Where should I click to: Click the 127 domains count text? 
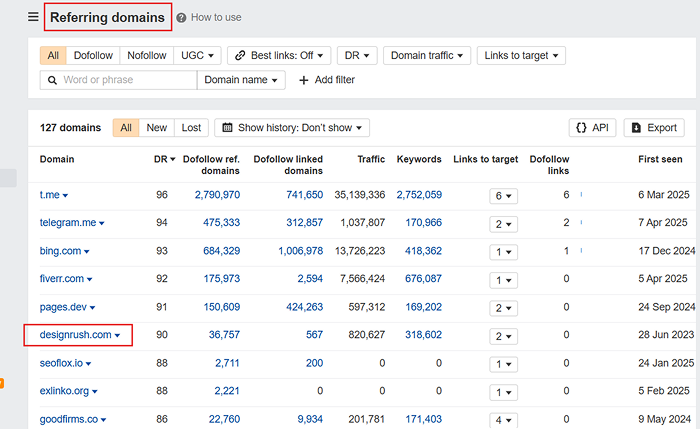pyautogui.click(x=71, y=128)
